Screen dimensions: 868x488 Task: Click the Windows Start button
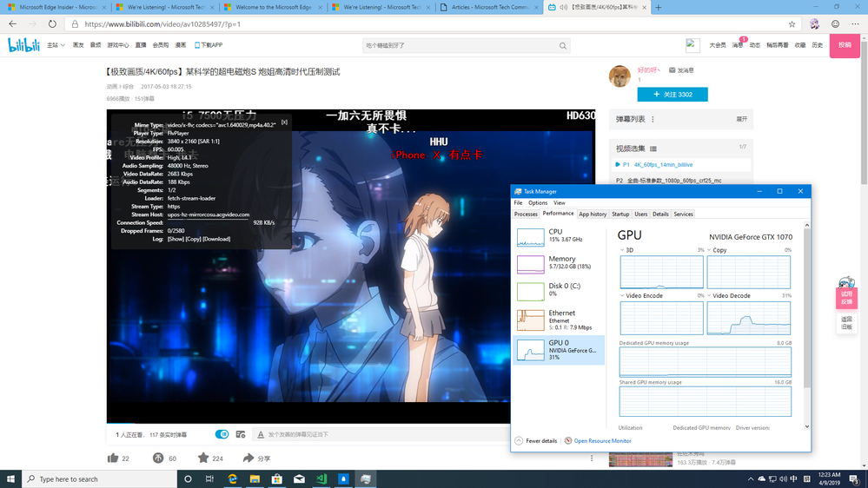(10, 479)
